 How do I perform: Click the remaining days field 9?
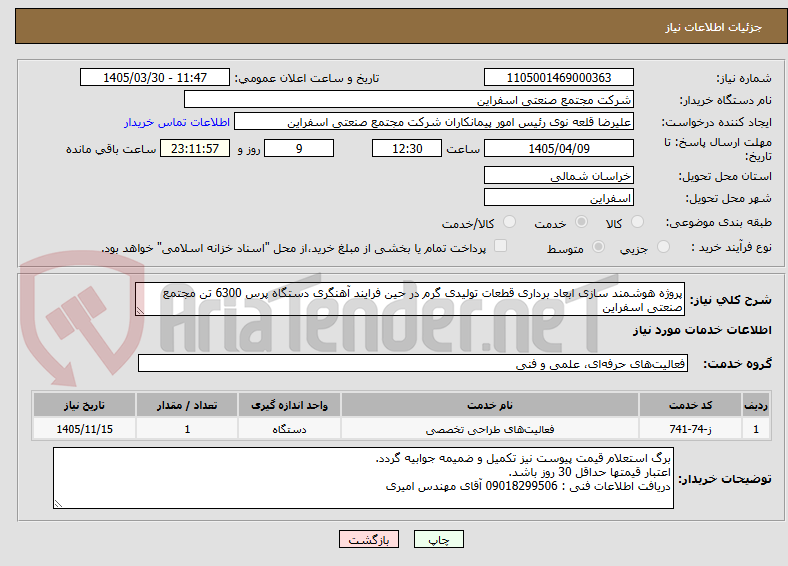pos(299,148)
